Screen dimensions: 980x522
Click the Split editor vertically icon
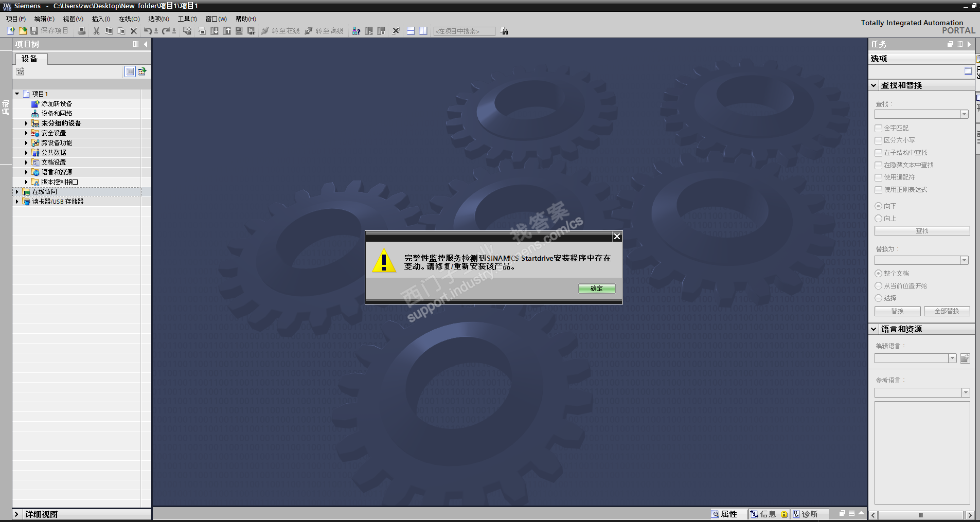423,31
